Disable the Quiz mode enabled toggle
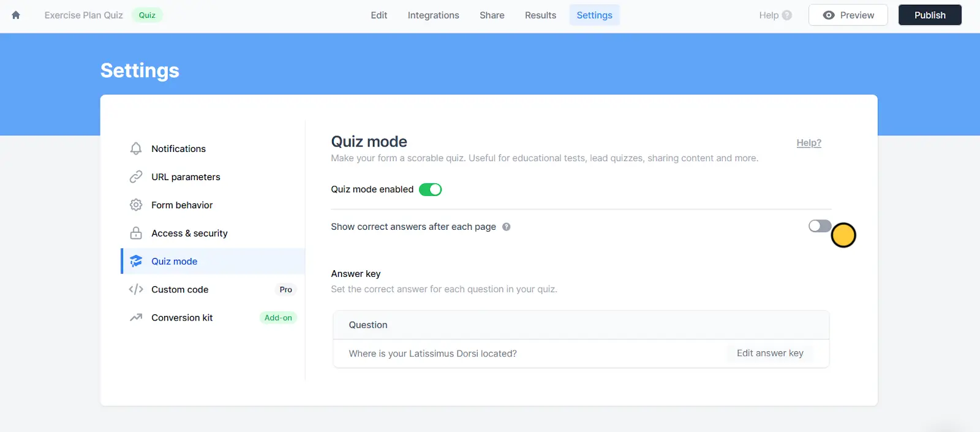The image size is (980, 432). pyautogui.click(x=430, y=190)
